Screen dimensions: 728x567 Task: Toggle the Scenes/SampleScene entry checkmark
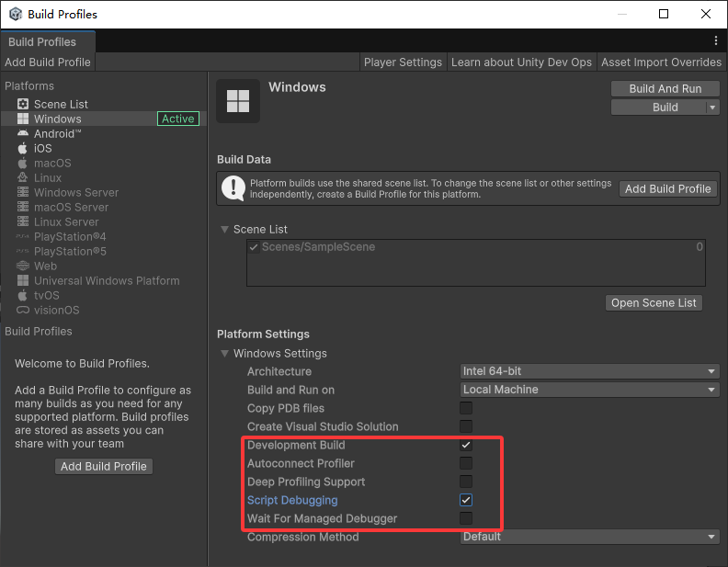coord(254,247)
